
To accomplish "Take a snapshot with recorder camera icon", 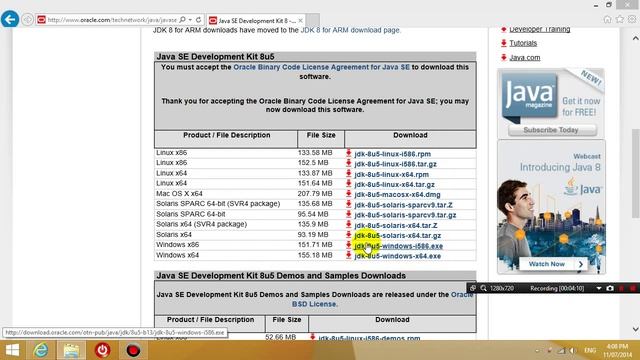I will (x=610, y=288).
